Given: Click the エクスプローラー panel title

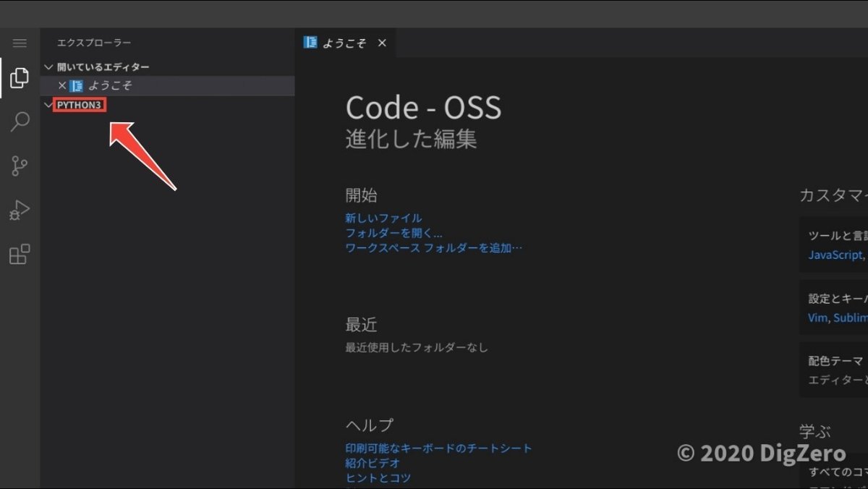Looking at the screenshot, I should (94, 43).
